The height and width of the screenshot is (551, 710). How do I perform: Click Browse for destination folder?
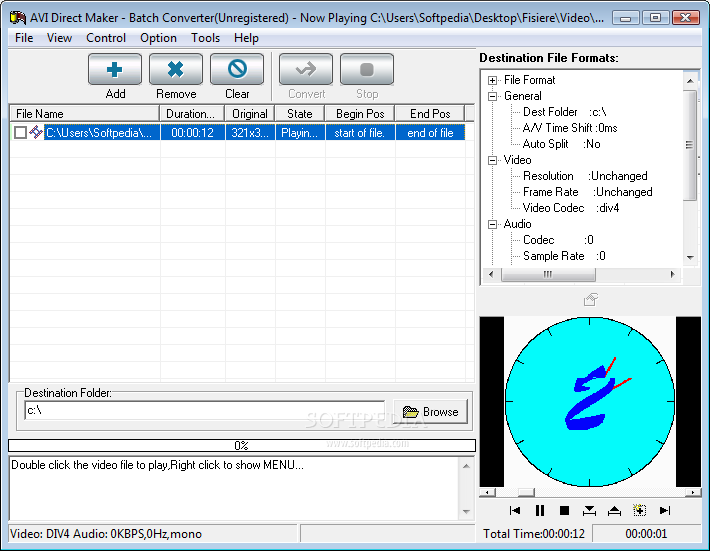[431, 412]
